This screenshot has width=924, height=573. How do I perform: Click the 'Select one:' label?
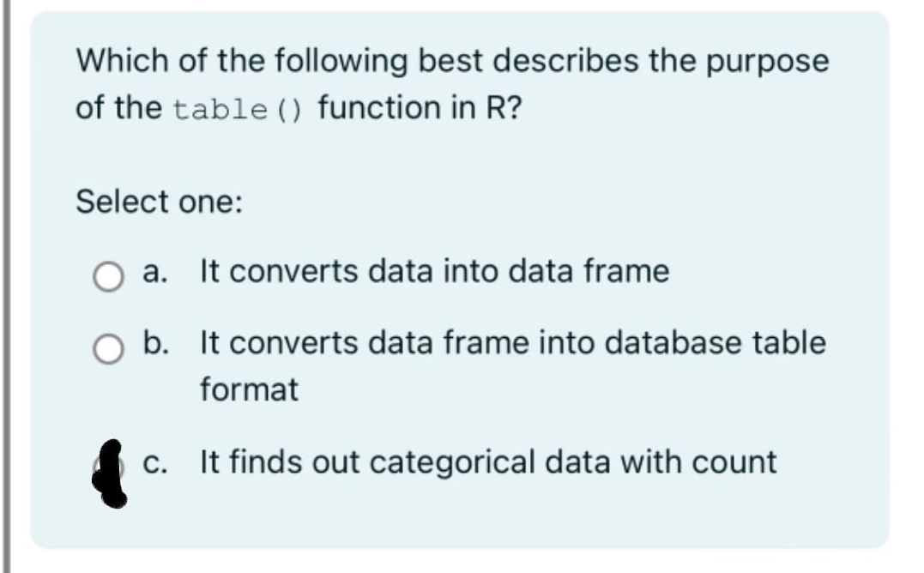157,202
